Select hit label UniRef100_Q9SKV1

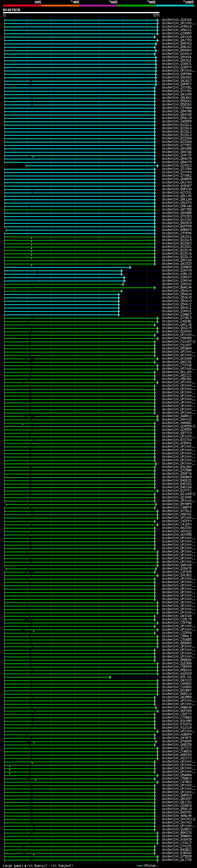[177, 57]
